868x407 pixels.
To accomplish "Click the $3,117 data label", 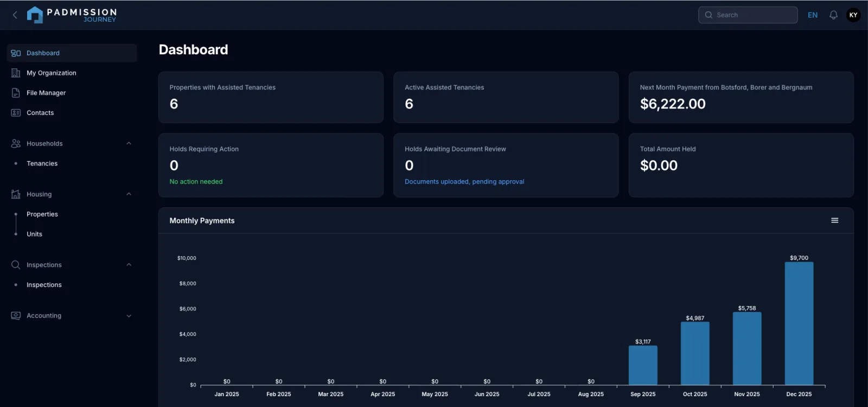I will click(643, 342).
